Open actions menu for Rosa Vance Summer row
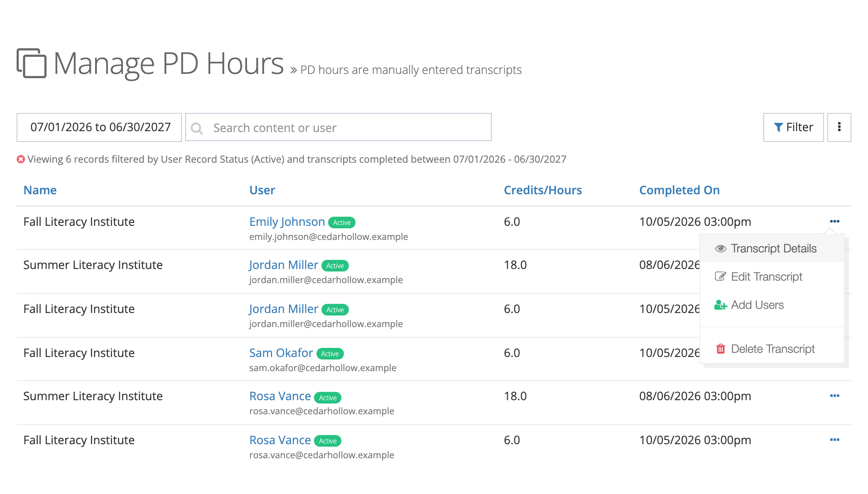 click(x=835, y=396)
